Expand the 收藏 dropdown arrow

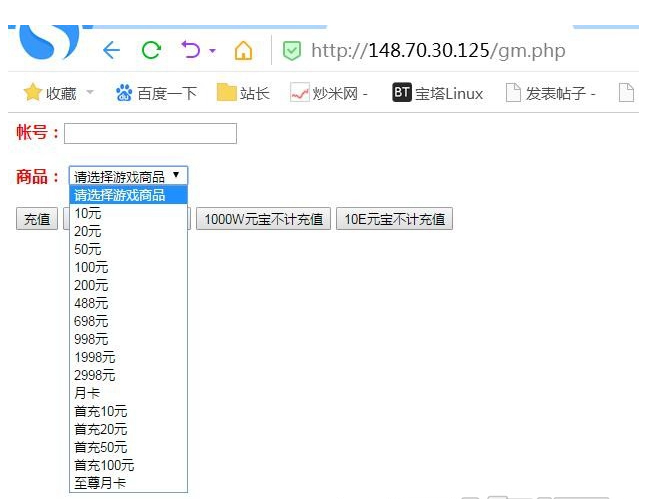coord(90,93)
